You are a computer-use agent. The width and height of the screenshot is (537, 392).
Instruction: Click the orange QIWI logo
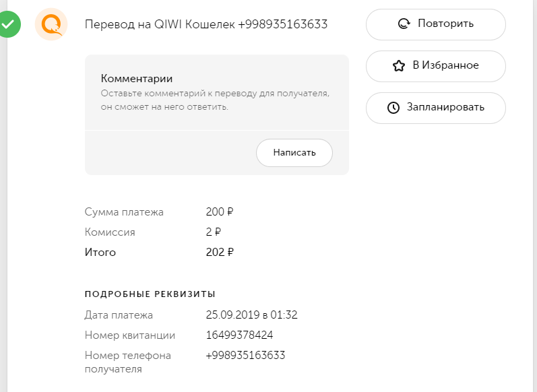tap(51, 25)
